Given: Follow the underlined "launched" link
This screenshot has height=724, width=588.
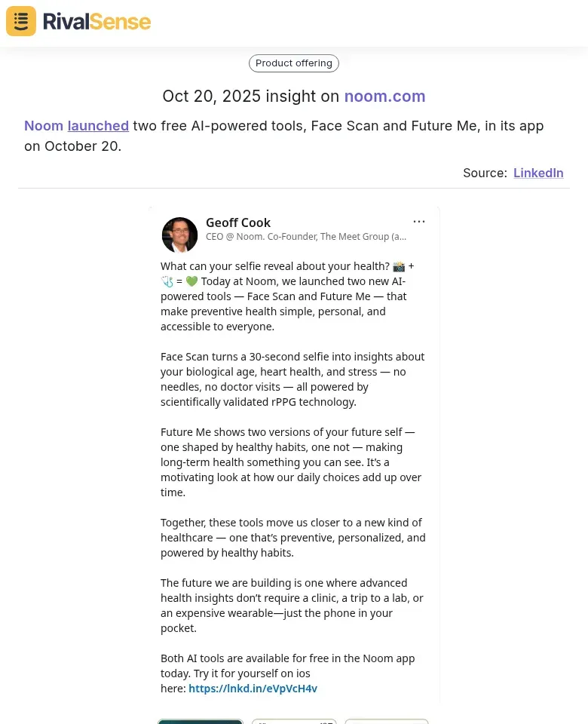Looking at the screenshot, I should 98,126.
